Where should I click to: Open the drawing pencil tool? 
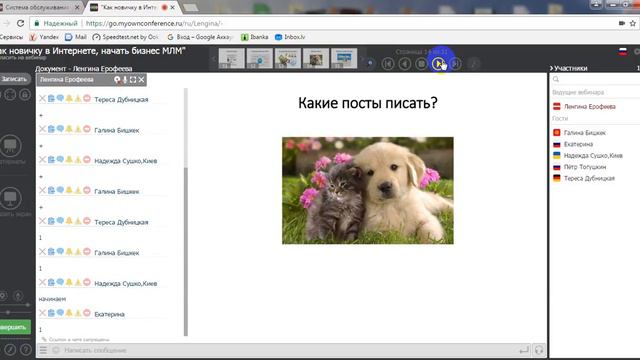click(x=474, y=64)
